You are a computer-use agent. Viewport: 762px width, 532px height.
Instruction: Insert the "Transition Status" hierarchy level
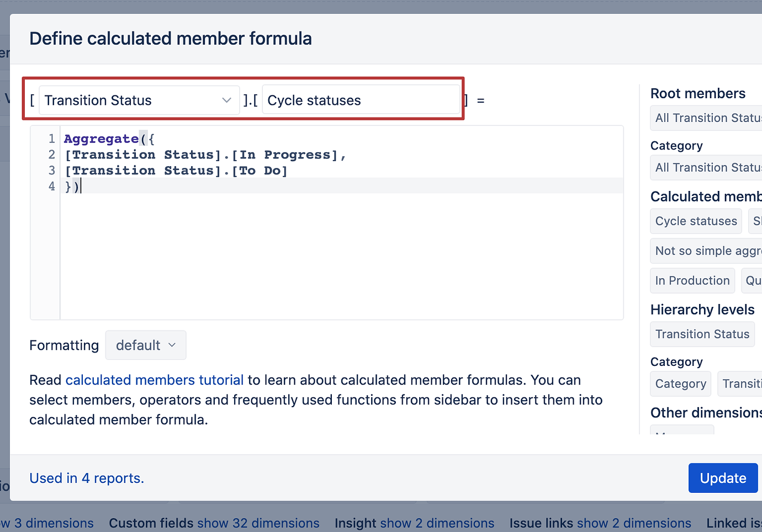(702, 334)
